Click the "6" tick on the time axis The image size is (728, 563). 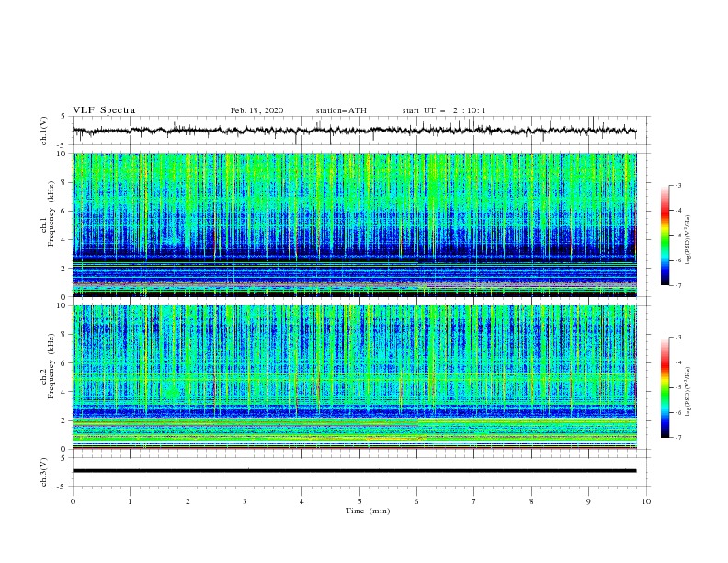tap(416, 501)
